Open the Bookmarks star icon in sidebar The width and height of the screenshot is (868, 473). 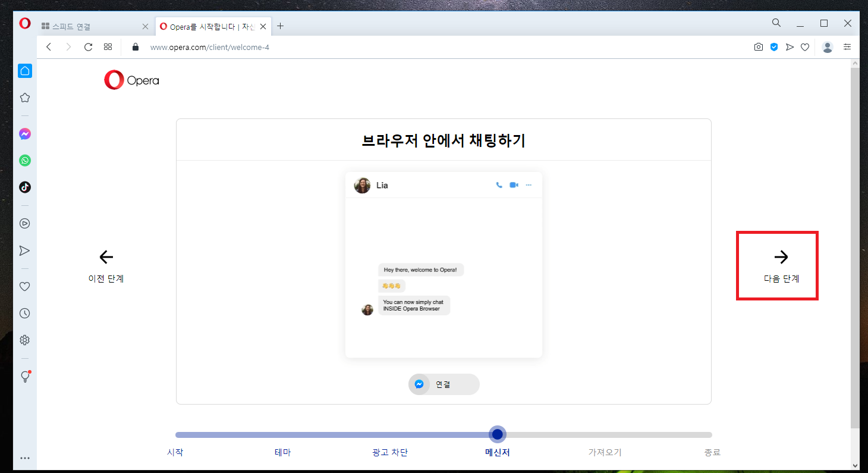pyautogui.click(x=25, y=98)
